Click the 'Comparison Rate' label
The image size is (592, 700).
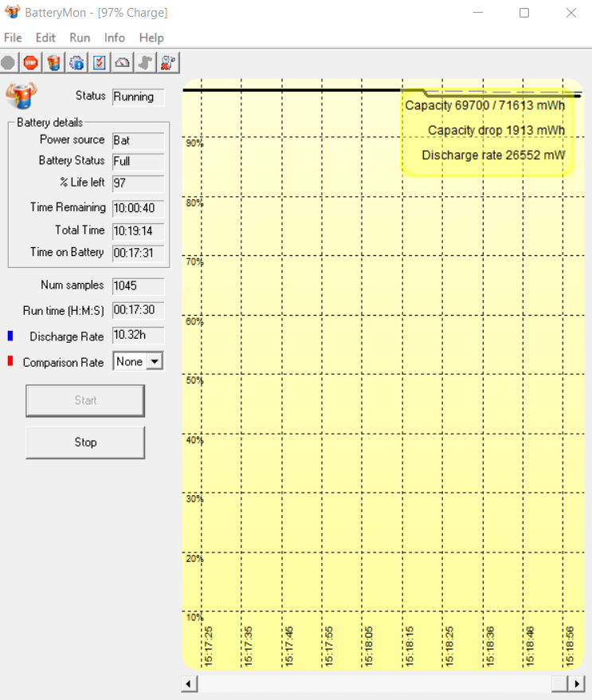coord(64,363)
